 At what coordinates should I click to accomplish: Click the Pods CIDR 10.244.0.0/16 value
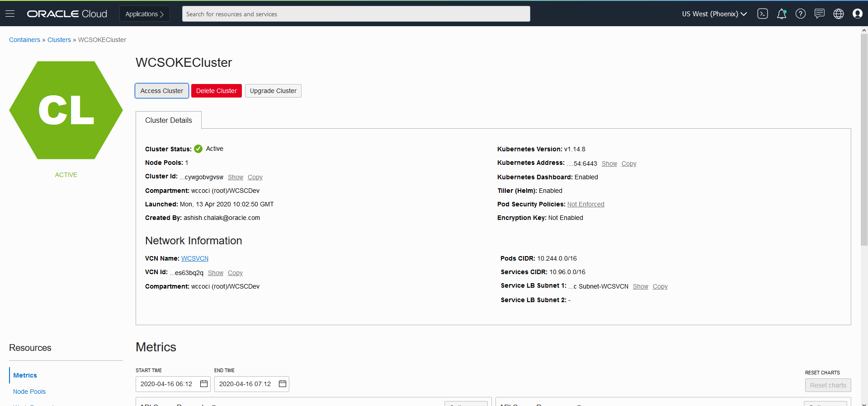coord(557,258)
